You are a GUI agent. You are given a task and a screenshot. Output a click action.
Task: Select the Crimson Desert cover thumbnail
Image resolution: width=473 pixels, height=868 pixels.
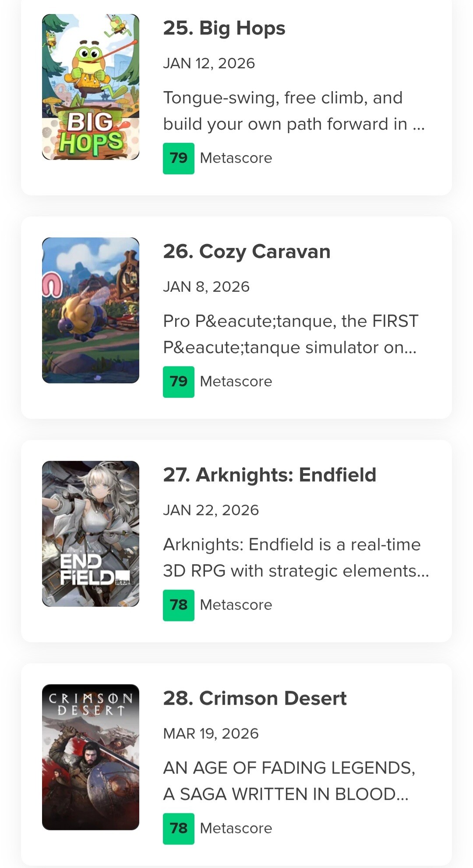click(91, 757)
